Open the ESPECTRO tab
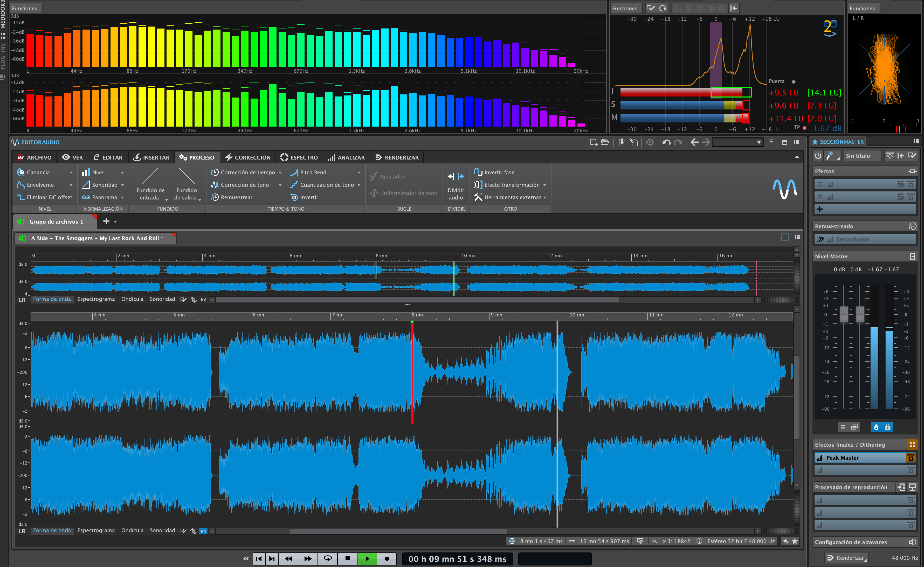924x567 pixels. tap(299, 157)
